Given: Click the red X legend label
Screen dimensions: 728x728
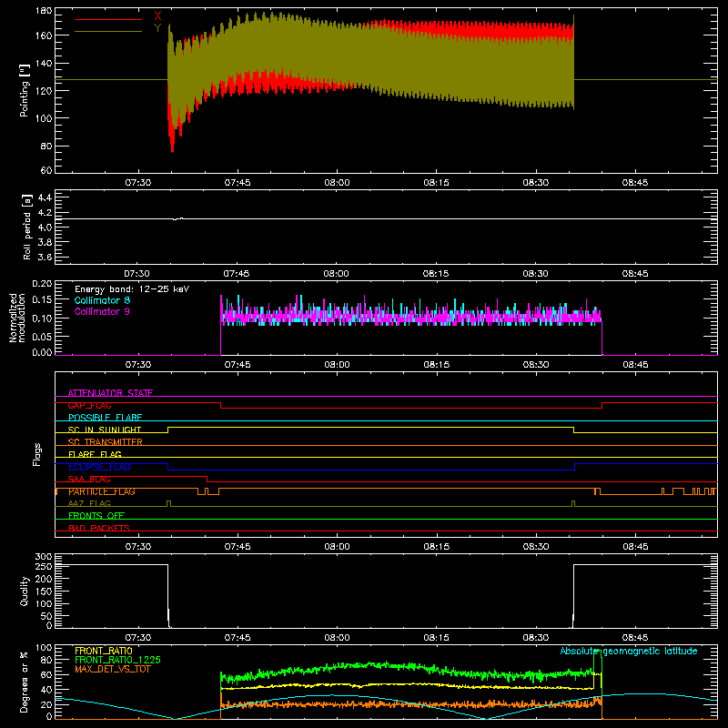Looking at the screenshot, I should (157, 15).
